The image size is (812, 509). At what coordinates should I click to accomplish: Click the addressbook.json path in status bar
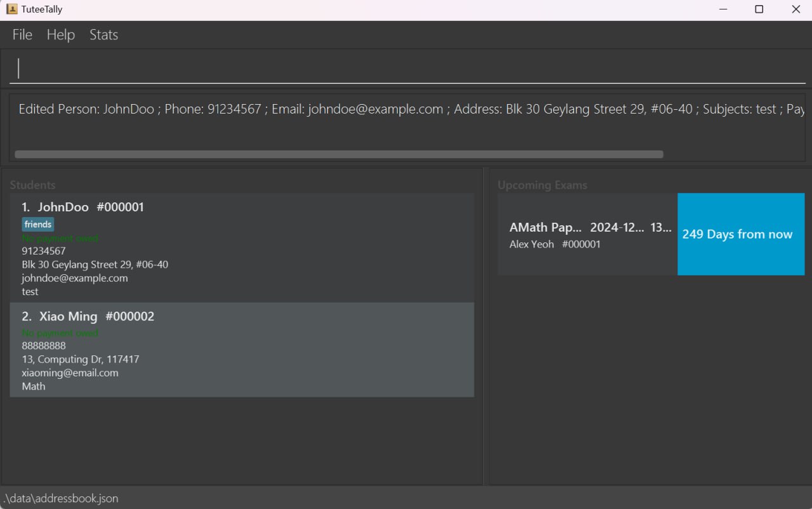point(61,498)
